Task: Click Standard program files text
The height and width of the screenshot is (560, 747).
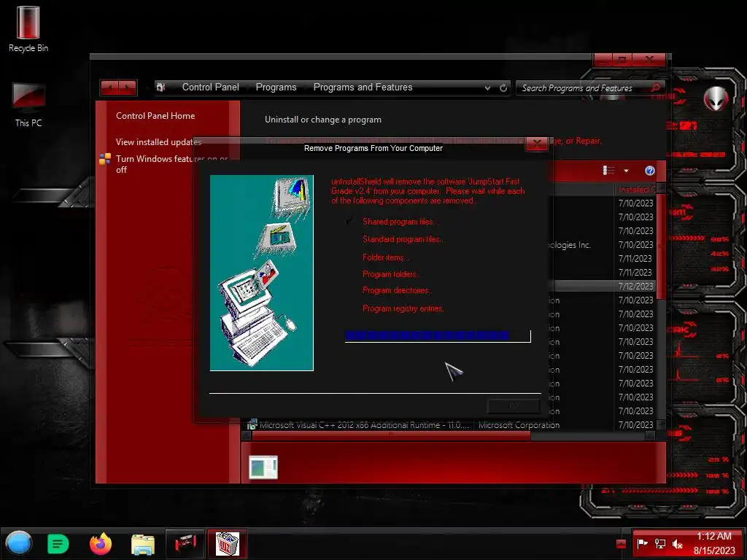Action: [403, 239]
